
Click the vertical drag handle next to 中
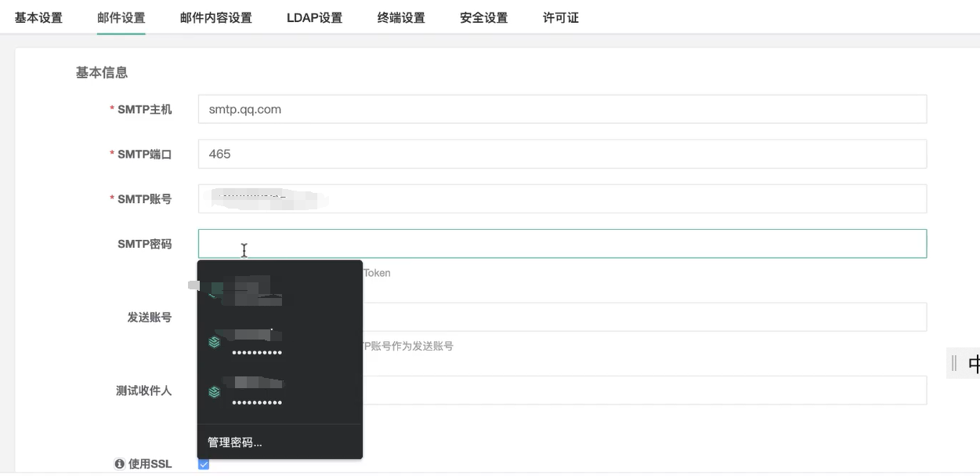click(x=954, y=363)
